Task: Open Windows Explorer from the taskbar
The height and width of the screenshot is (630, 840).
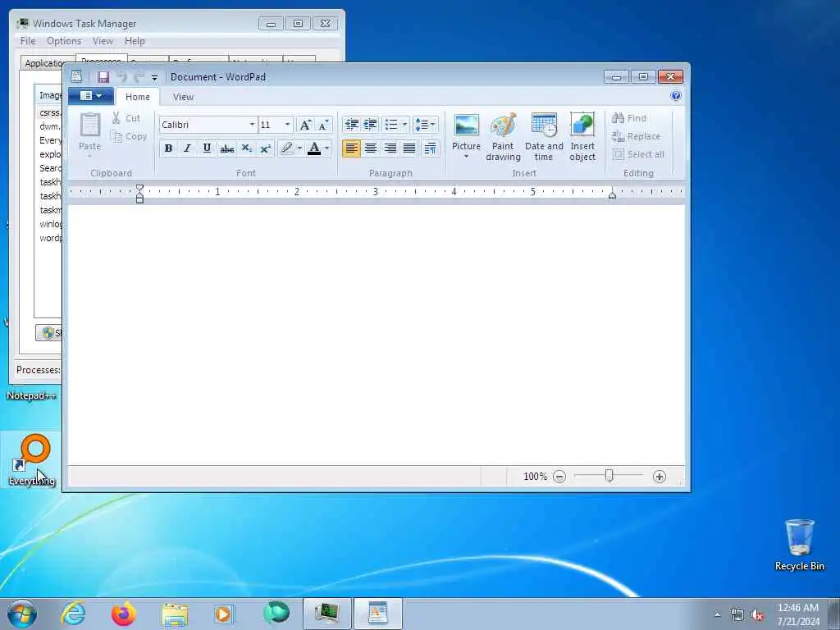Action: (x=175, y=614)
